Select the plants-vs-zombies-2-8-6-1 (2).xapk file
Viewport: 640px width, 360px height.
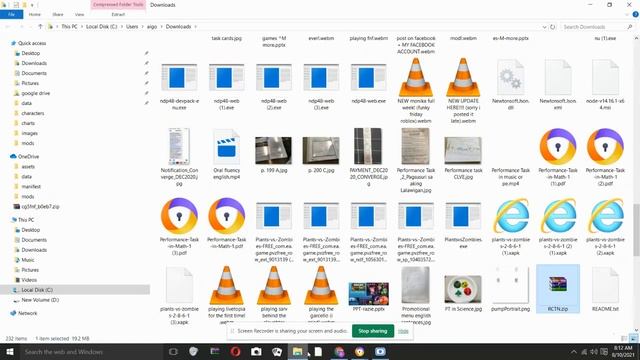coord(605,227)
